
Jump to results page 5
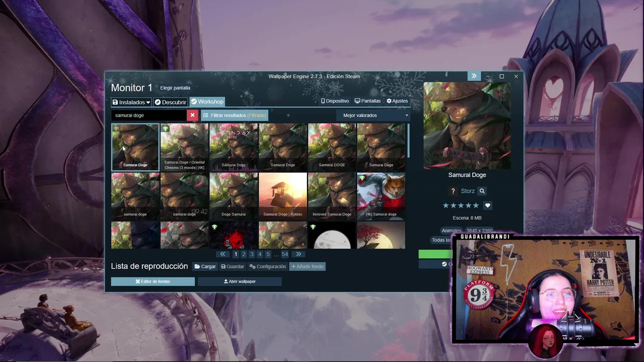(268, 254)
